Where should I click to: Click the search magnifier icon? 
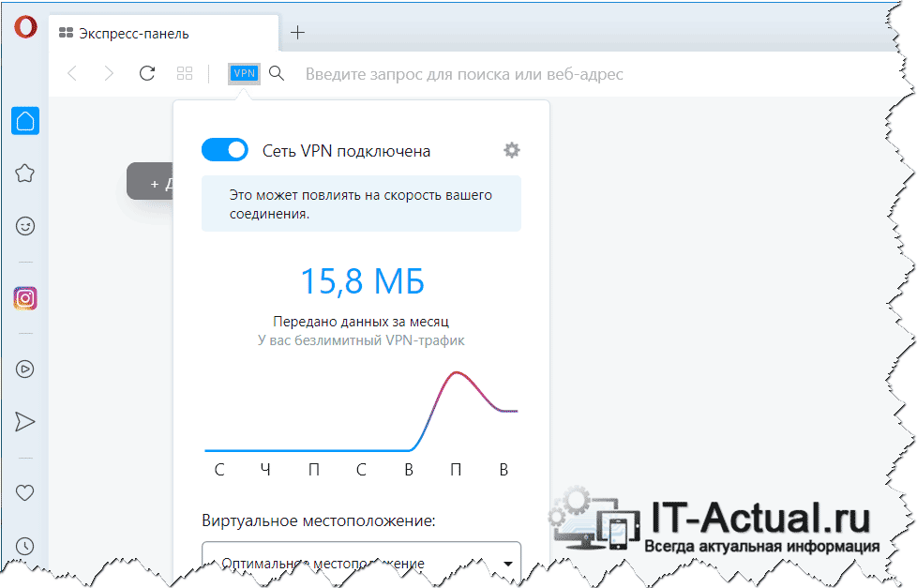pos(277,73)
